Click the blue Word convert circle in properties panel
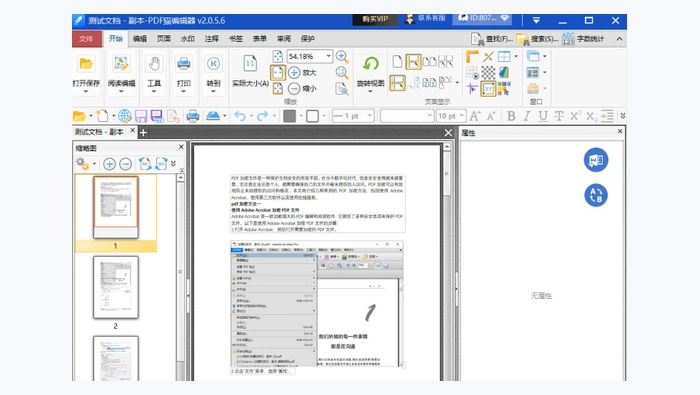This screenshot has width=700, height=395. 596,160
